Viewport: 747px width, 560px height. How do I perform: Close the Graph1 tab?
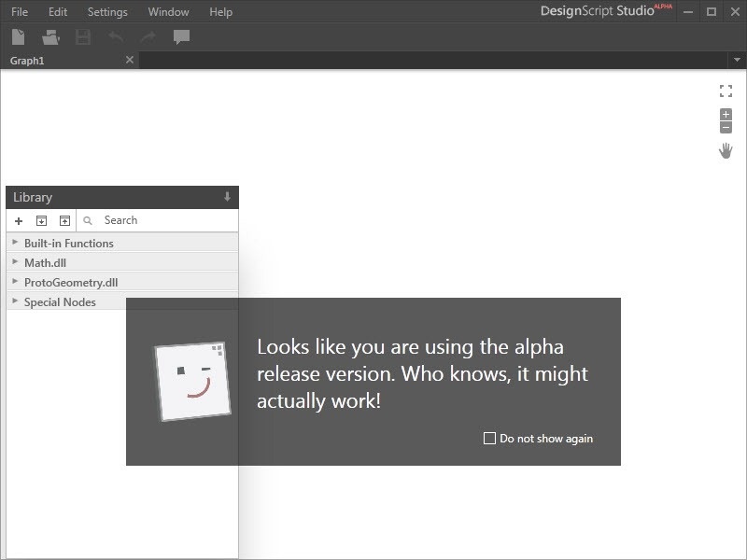[x=130, y=60]
